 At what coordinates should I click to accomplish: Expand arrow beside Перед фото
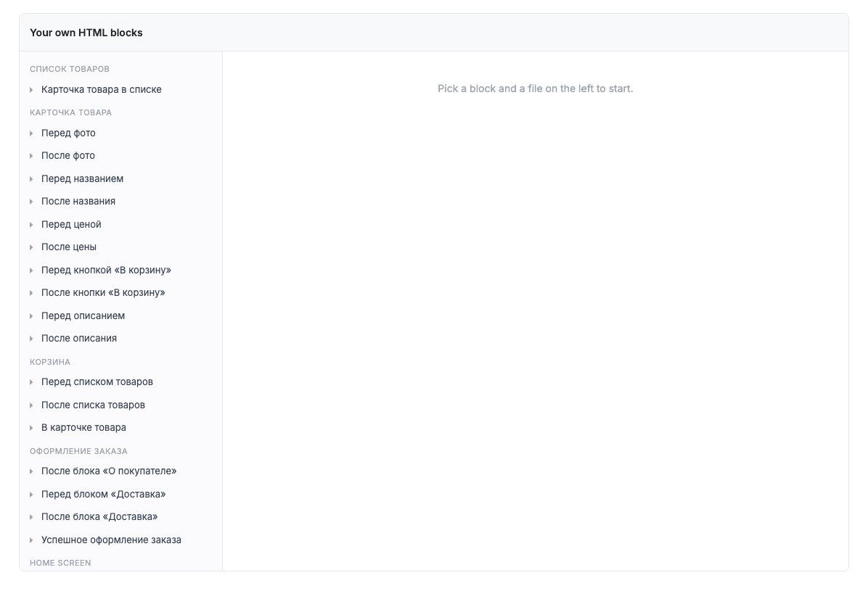coord(31,133)
